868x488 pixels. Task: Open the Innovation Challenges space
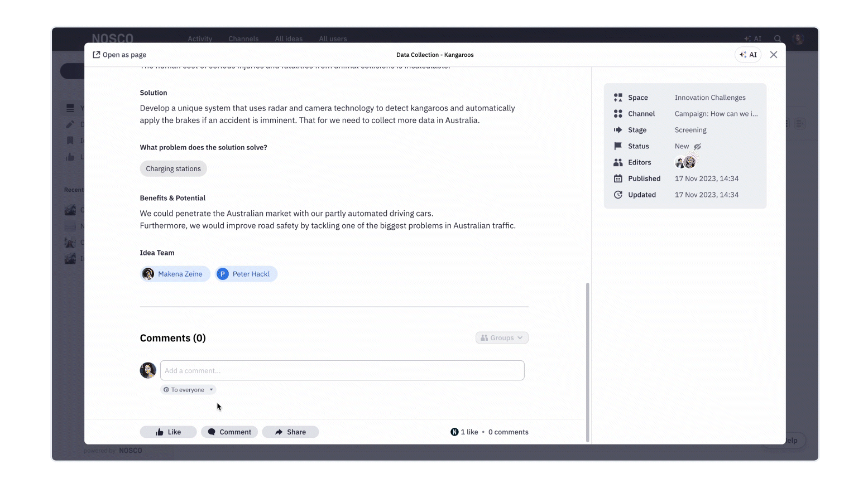(x=710, y=98)
